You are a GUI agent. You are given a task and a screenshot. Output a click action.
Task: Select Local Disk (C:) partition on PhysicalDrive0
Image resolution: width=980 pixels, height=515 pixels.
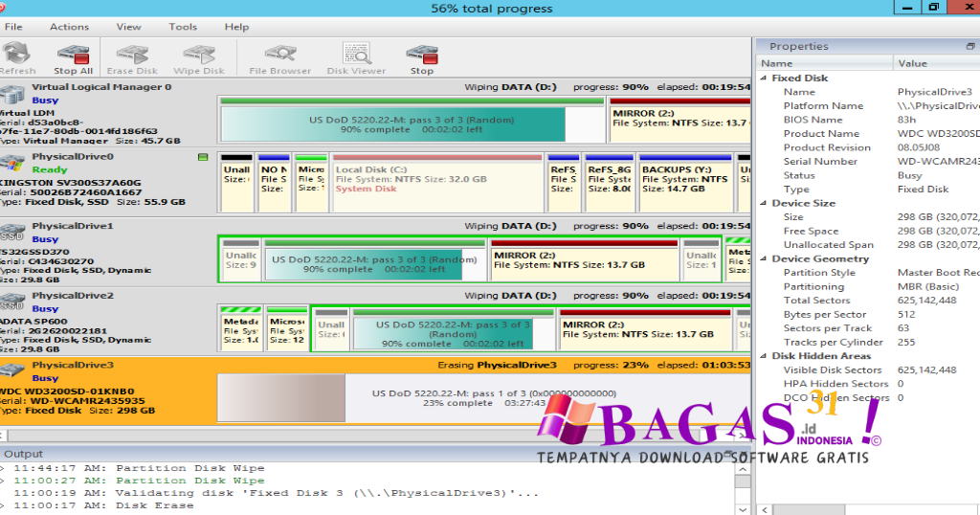[x=436, y=183]
